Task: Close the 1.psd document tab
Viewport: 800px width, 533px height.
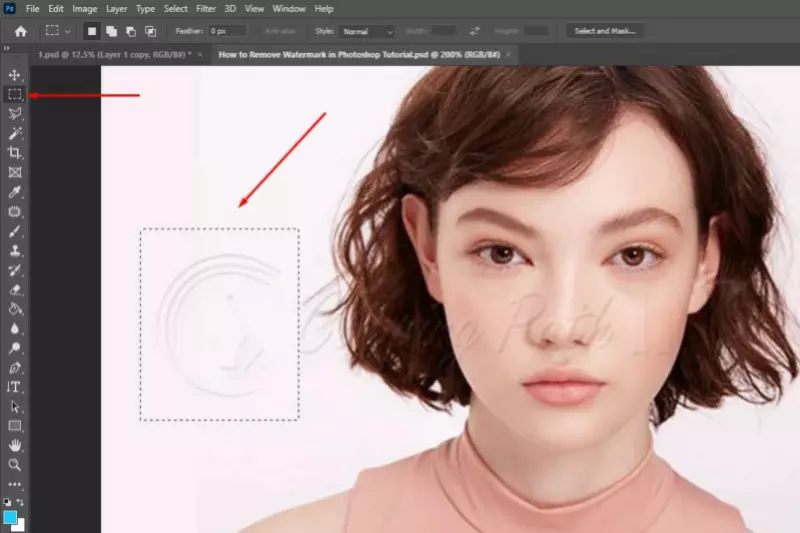Action: 200,55
